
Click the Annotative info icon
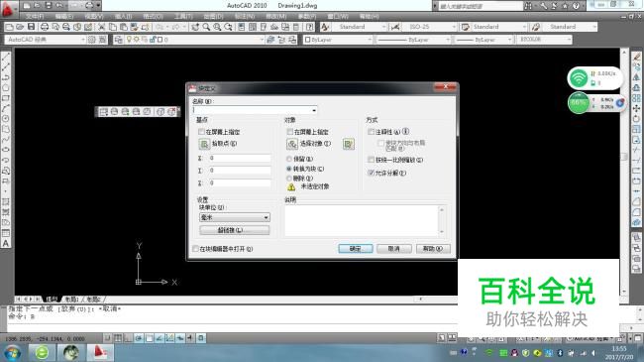click(406, 132)
